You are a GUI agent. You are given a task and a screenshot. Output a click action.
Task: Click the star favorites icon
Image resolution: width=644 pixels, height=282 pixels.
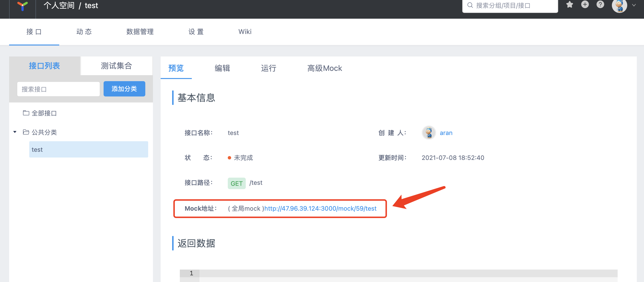click(569, 5)
